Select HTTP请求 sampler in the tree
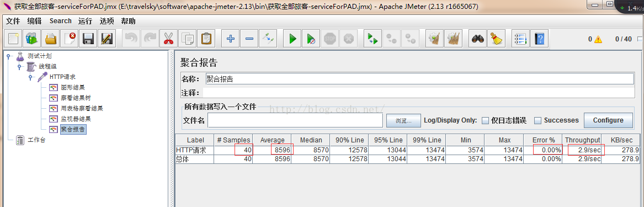Image resolution: width=644 pixels, height=207 pixels. (x=62, y=77)
